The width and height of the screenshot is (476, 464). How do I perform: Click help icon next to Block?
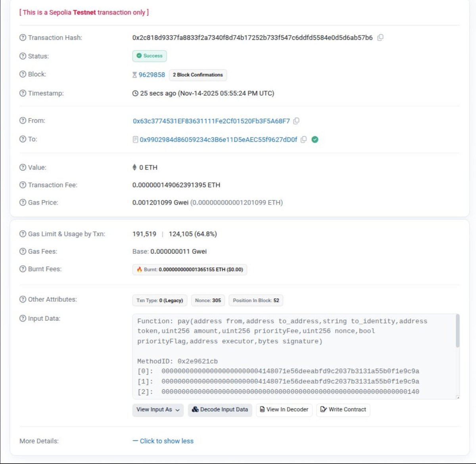click(23, 74)
